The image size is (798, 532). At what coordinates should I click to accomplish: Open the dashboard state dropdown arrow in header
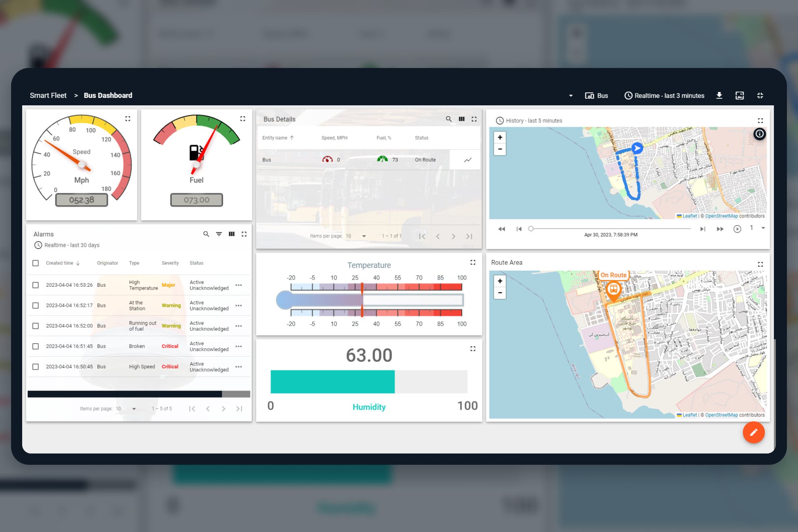tap(571, 96)
